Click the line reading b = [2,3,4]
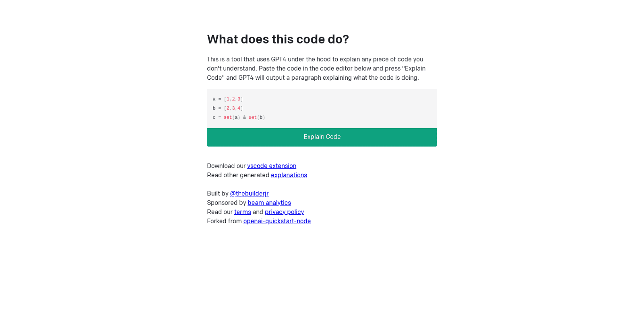The width and height of the screenshot is (644, 336). [227, 108]
